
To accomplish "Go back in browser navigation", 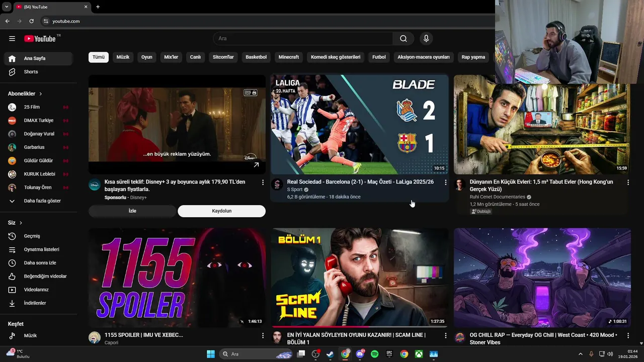I will 8,21.
